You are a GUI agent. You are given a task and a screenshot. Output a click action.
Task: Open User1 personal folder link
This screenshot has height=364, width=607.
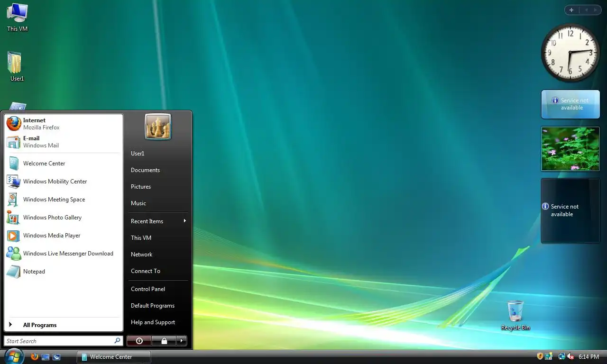(x=158, y=154)
